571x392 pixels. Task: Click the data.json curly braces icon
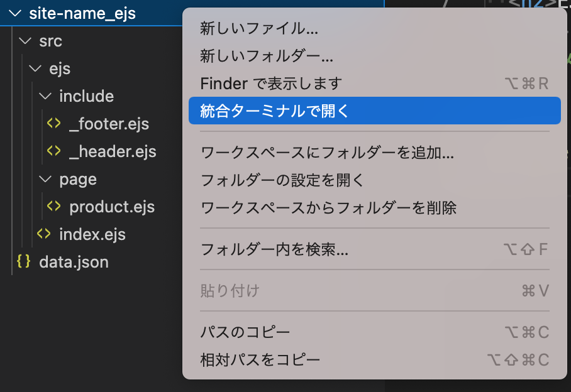coord(24,262)
